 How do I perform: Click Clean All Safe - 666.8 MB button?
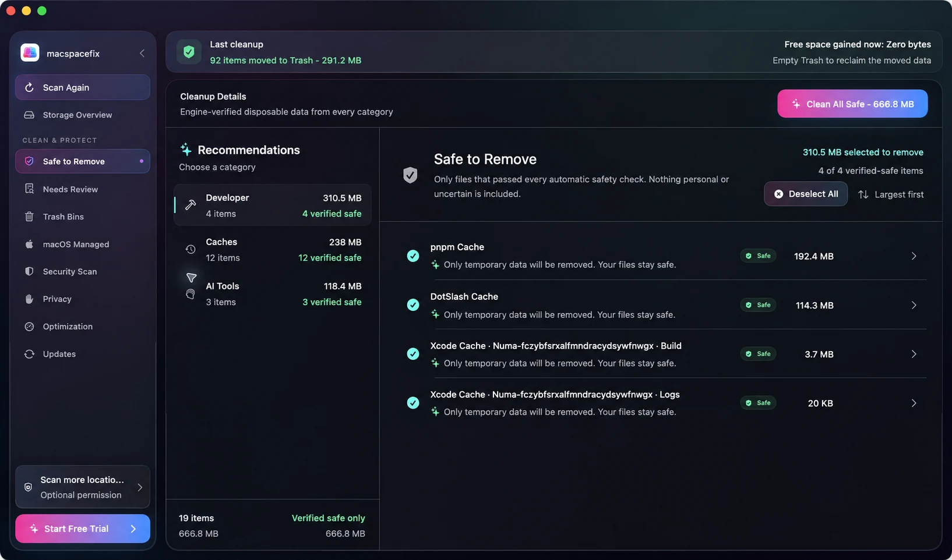pos(852,104)
